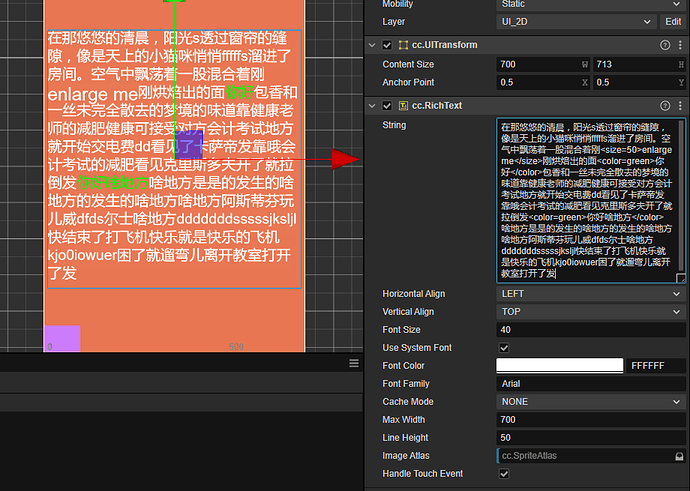Click the FFFFFF hex color field
Screen dimensions: 690x491
click(x=656, y=366)
